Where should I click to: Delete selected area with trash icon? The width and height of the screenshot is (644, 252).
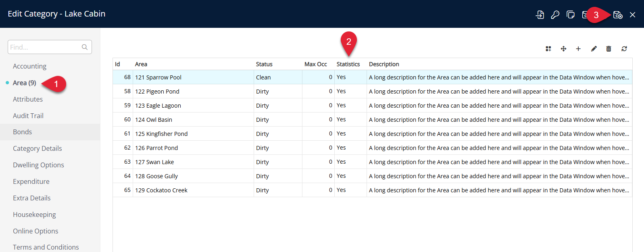[609, 49]
